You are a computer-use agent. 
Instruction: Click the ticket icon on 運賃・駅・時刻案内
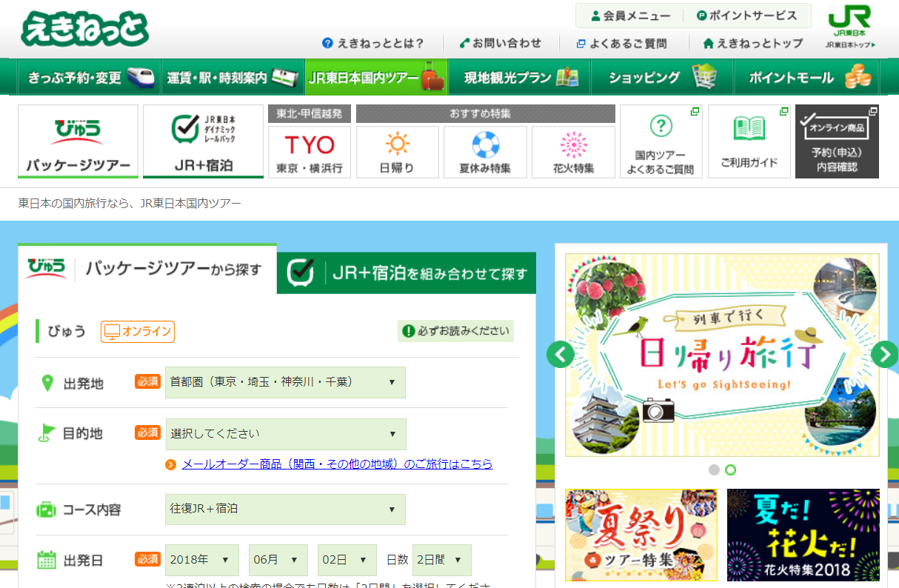point(285,77)
